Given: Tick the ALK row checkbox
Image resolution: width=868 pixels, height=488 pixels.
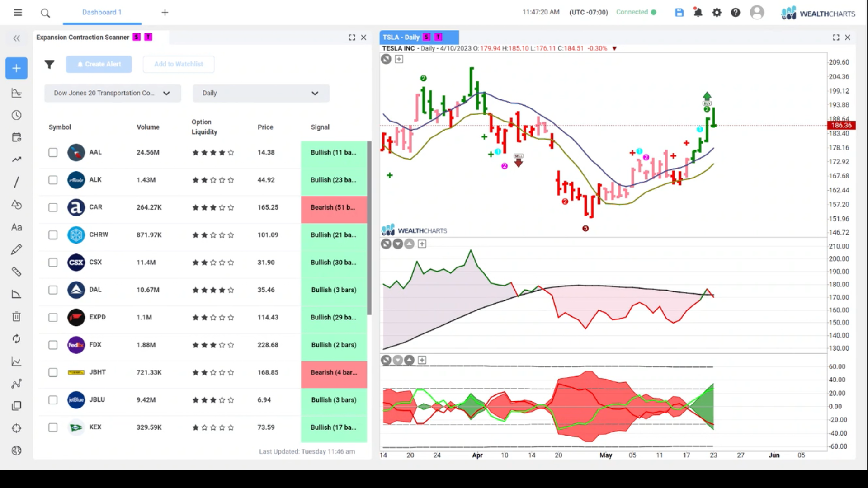Looking at the screenshot, I should [x=53, y=180].
